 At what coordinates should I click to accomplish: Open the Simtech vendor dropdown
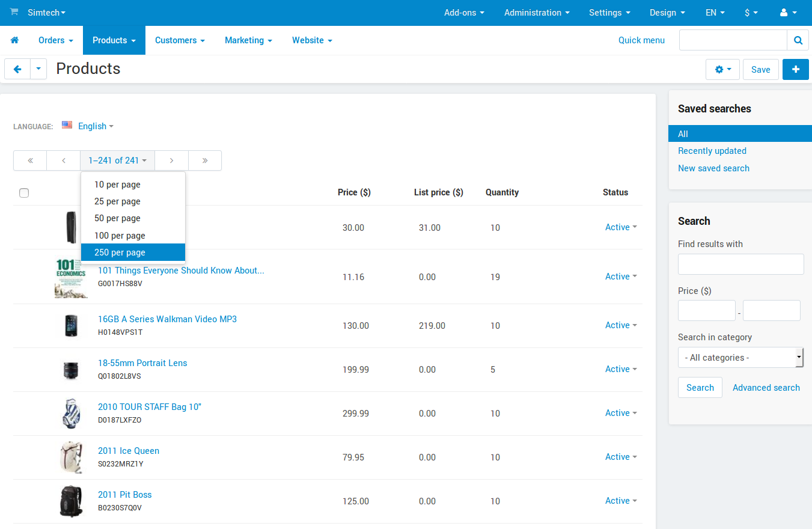tap(47, 13)
